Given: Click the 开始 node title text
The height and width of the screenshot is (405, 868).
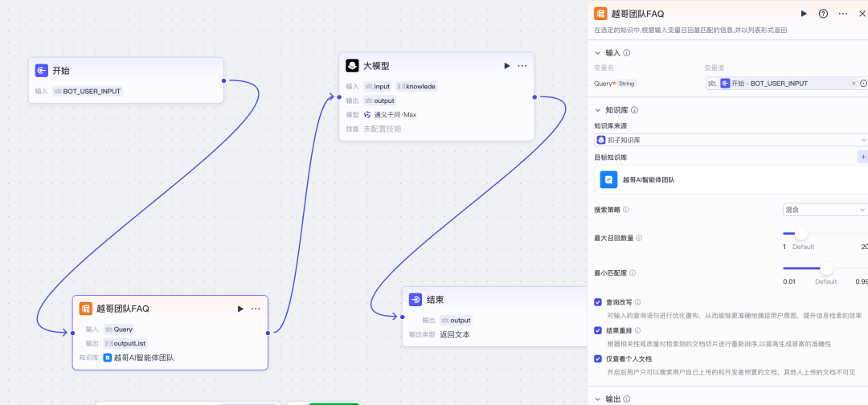Looking at the screenshot, I should tap(61, 70).
